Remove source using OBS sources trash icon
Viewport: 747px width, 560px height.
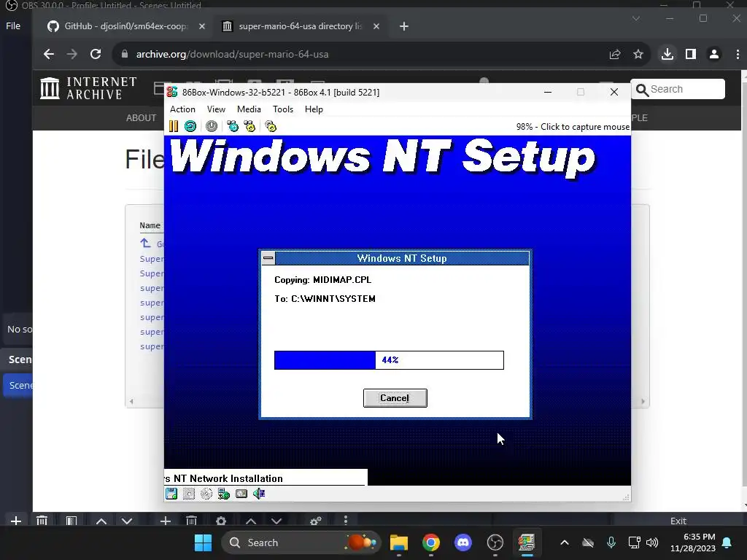[x=192, y=521]
